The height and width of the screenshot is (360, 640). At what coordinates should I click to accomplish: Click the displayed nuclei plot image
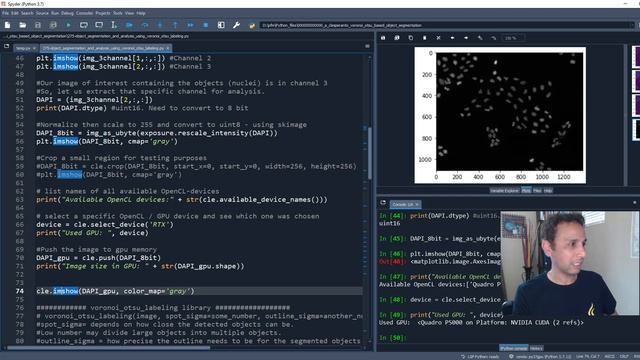point(500,115)
